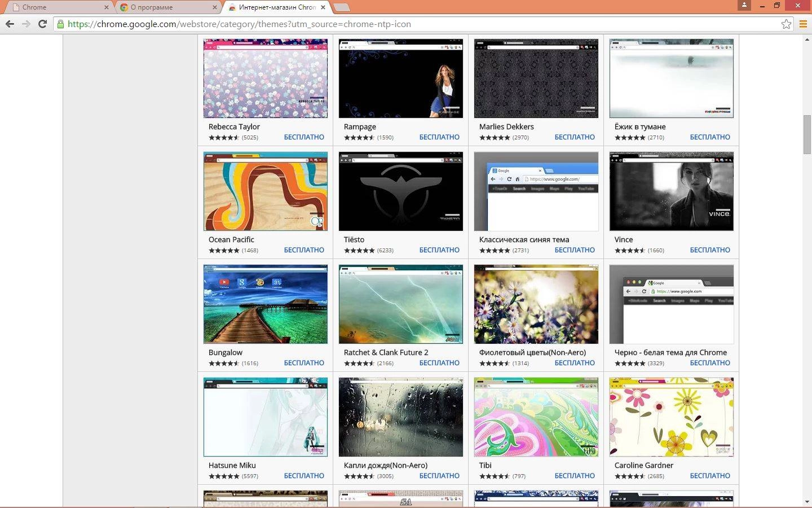Open the Hatsune Miku theme thumbnail

pyautogui.click(x=266, y=417)
